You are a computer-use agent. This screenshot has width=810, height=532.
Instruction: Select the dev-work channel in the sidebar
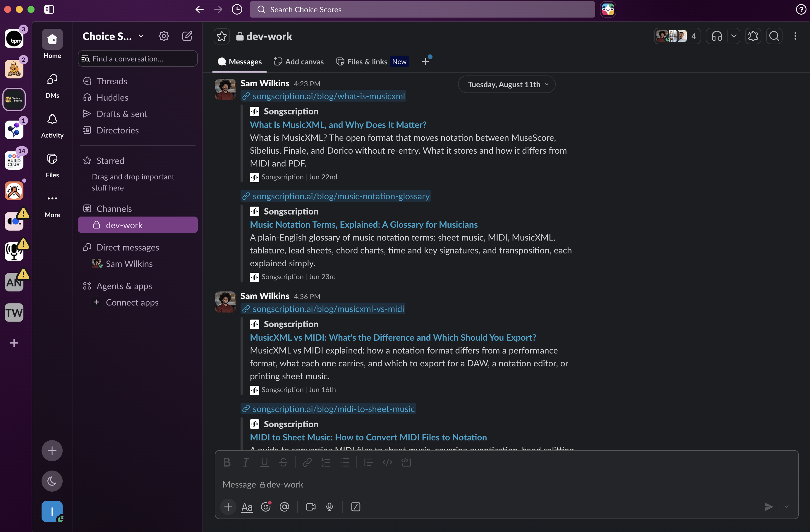[x=138, y=225]
